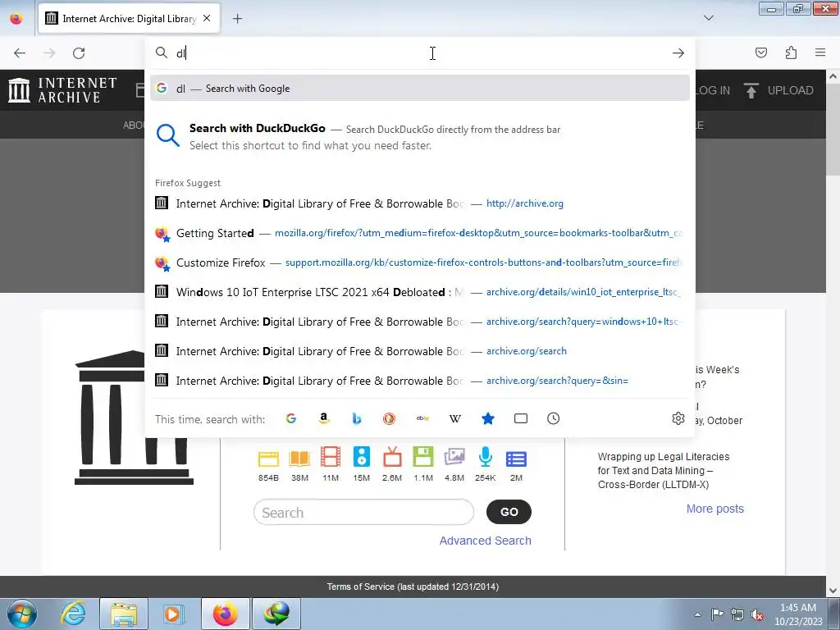
Task: Open the http://archive.org suggestion
Action: click(420, 203)
